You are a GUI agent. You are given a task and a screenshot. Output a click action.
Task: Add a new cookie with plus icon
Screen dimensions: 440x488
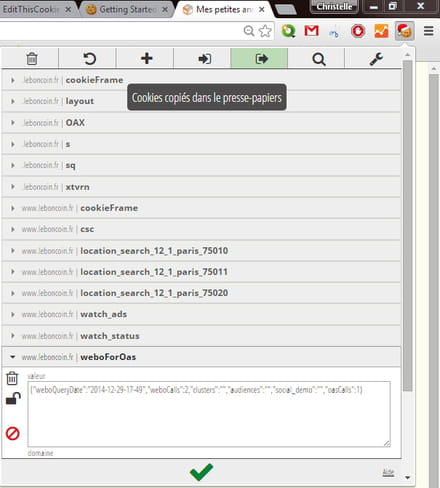[146, 59]
